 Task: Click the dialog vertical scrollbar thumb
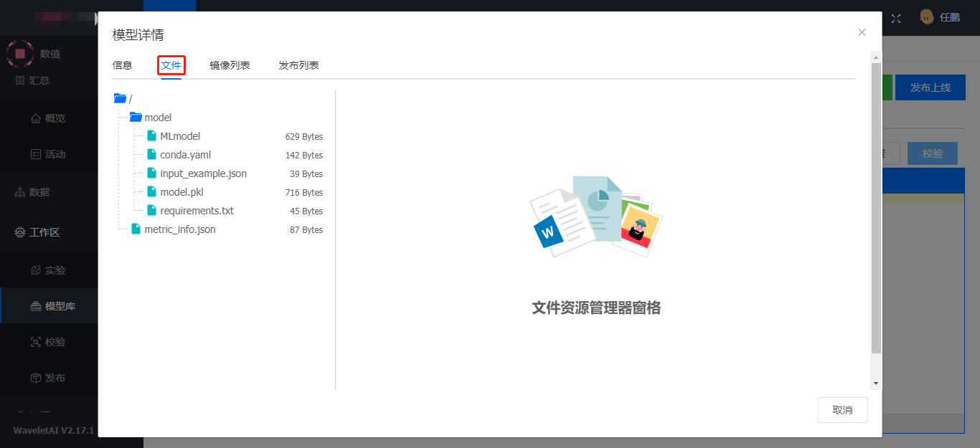coord(875,208)
